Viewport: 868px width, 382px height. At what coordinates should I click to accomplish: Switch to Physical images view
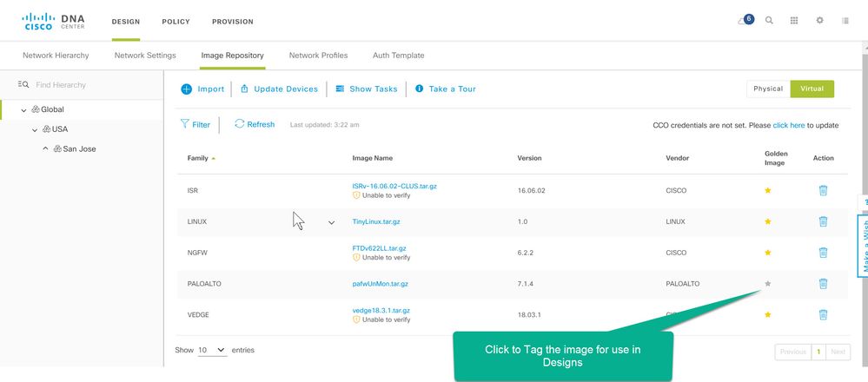pos(768,89)
